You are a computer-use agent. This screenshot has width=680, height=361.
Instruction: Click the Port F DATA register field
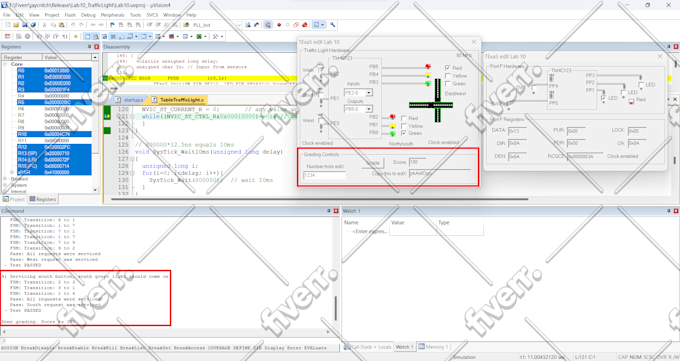pos(517,131)
